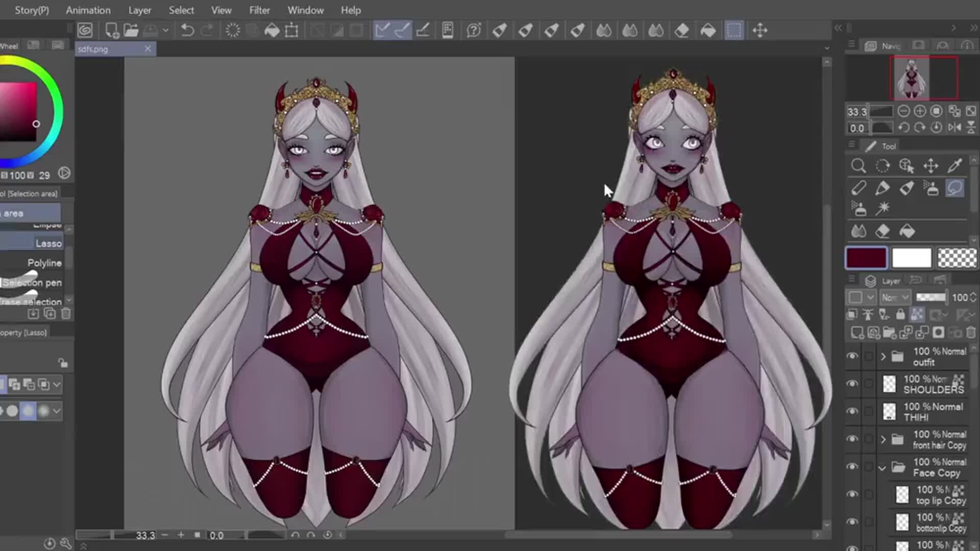The height and width of the screenshot is (551, 980).
Task: Select the Lasso option in Sub Tool list
Action: pyautogui.click(x=48, y=243)
